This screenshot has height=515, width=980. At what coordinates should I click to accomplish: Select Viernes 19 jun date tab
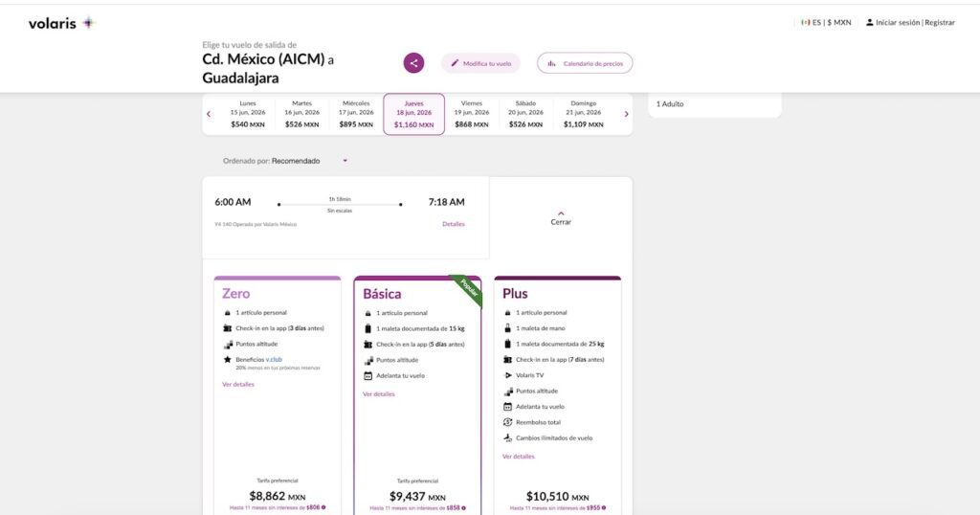[x=471, y=114]
